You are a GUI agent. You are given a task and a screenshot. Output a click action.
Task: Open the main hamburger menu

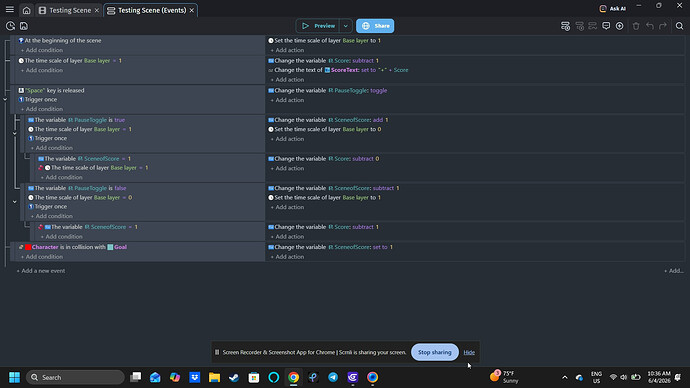pyautogui.click(x=10, y=10)
